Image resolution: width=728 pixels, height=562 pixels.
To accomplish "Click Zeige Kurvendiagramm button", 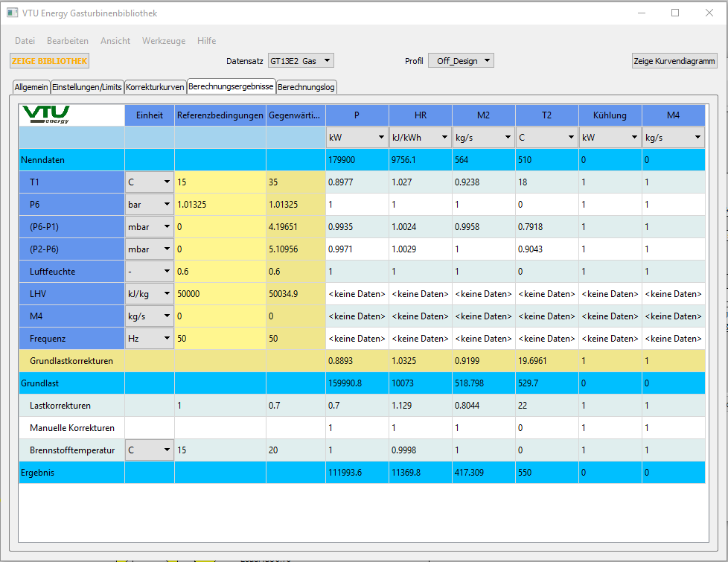I will coord(674,61).
